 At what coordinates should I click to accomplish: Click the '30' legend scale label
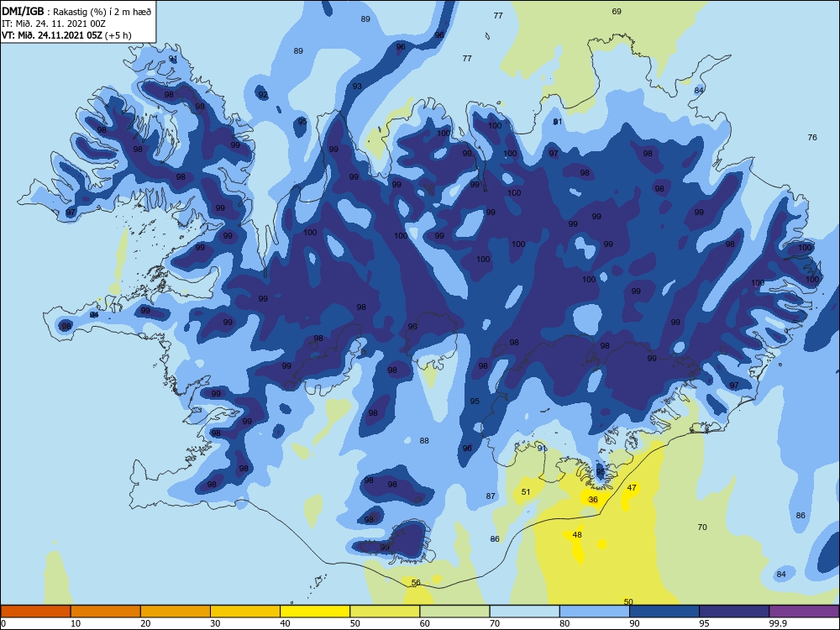pyautogui.click(x=215, y=623)
